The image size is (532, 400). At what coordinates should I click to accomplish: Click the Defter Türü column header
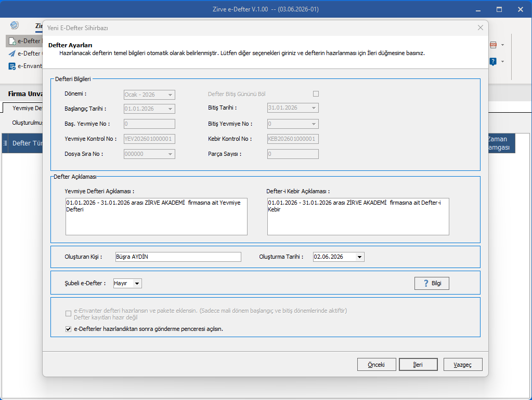click(27, 143)
